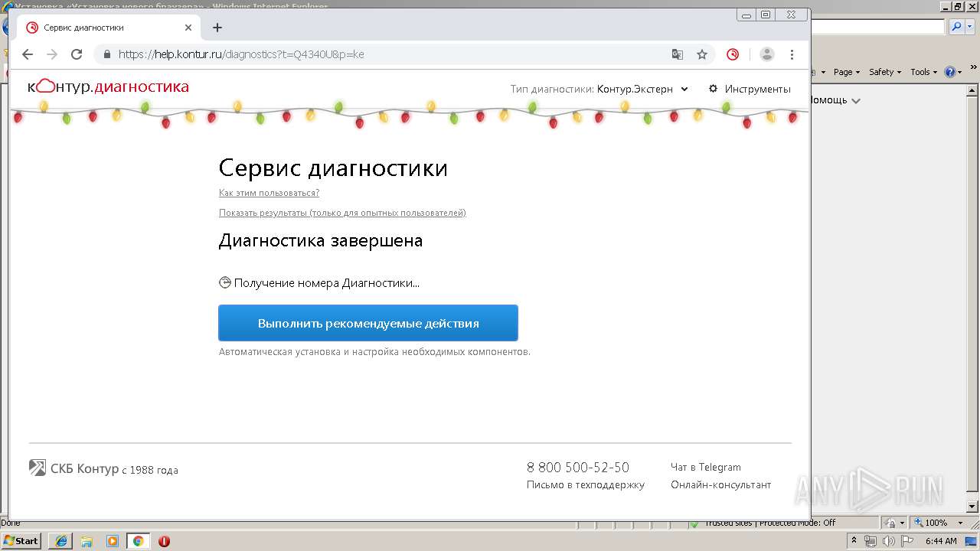Open the red Kontur extension icon
Image resolution: width=980 pixels, height=551 pixels.
coord(733,54)
